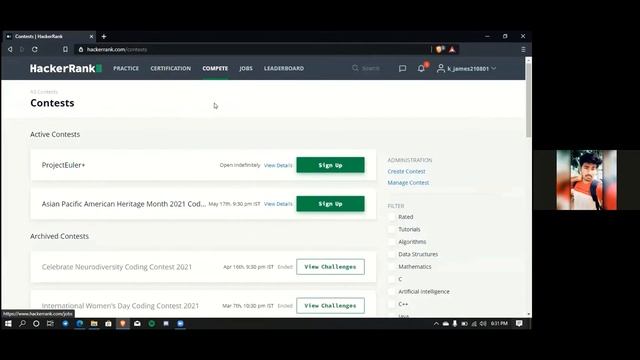640x360 pixels.
Task: Open the Microsoft Store bag taskbar icon
Action: tap(108, 324)
